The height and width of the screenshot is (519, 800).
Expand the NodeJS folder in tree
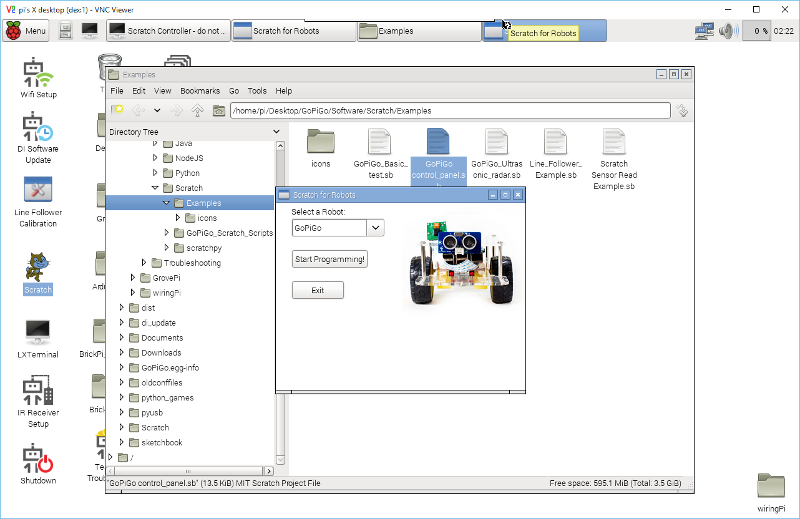[155, 158]
